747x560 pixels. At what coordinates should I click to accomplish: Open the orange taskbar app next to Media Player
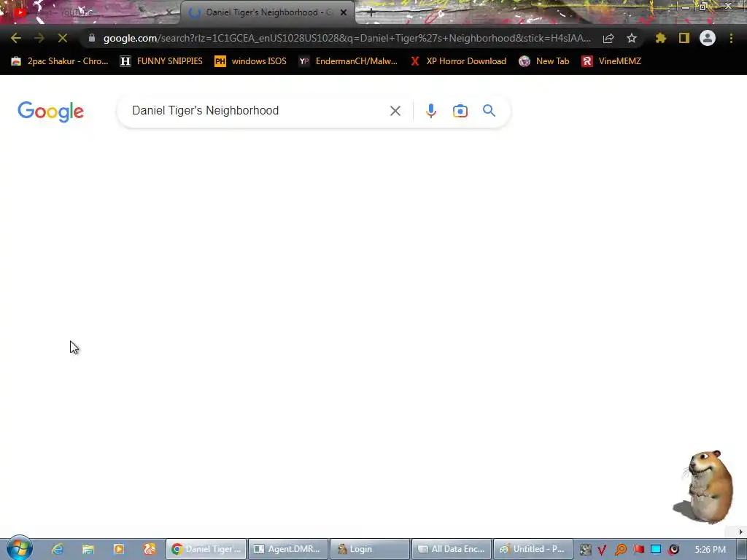[150, 549]
